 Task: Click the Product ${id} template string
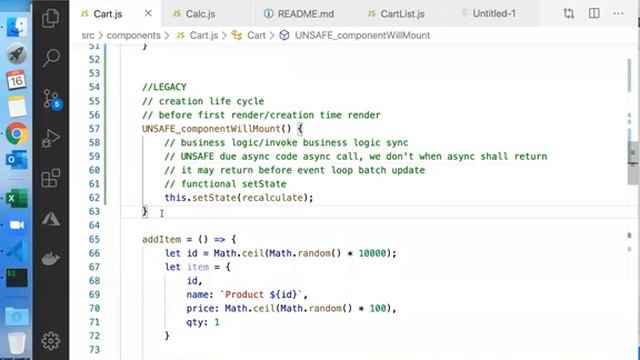coord(261,294)
